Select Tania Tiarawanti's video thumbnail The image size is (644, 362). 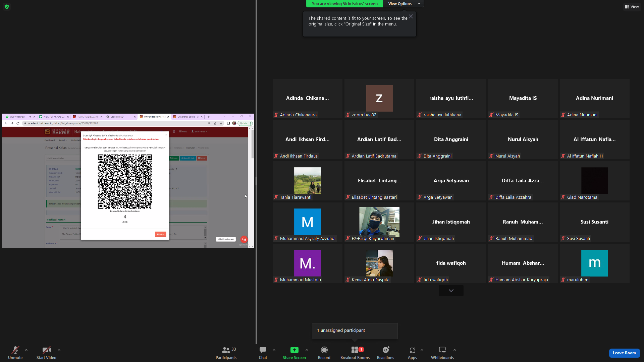click(308, 181)
